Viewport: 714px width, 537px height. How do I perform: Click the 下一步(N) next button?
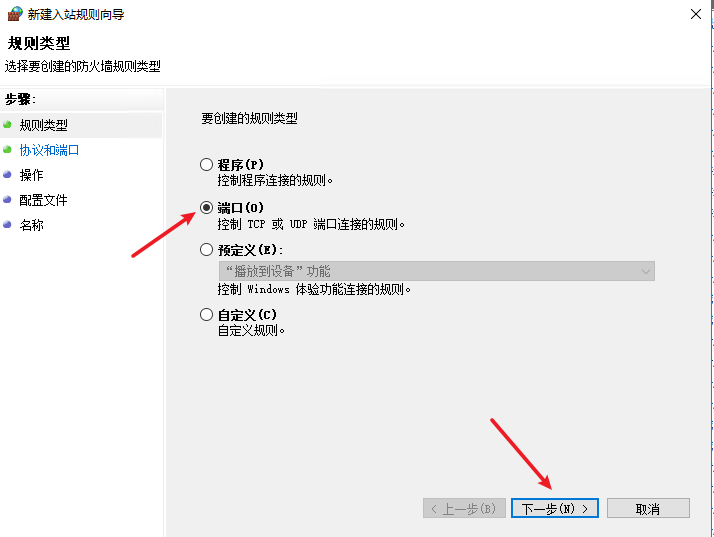[x=555, y=508]
